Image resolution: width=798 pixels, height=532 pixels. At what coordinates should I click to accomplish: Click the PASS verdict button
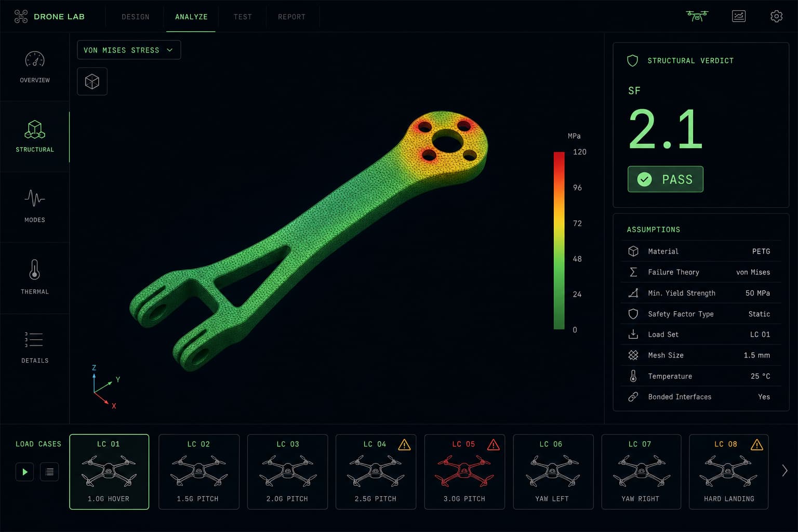click(666, 179)
